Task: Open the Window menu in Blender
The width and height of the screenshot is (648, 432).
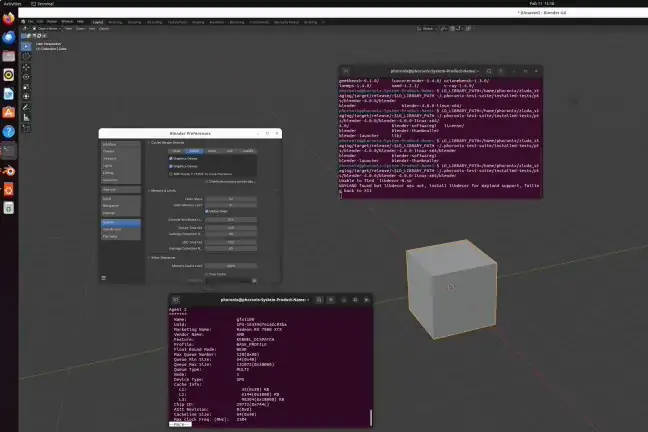Action: 67,21
